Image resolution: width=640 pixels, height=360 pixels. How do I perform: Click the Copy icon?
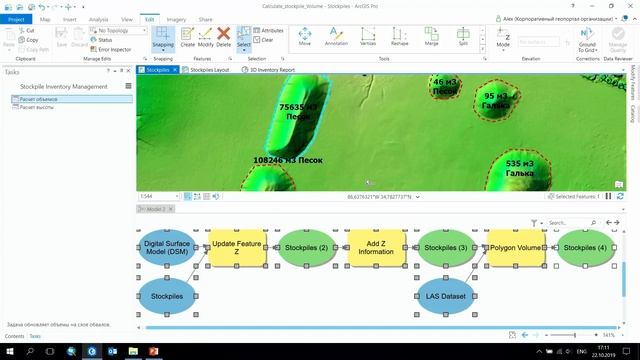[x=29, y=40]
